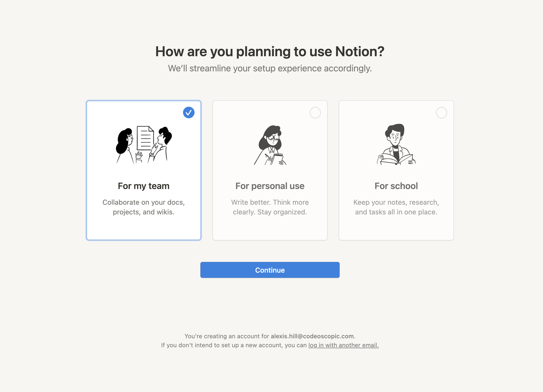Uncheck the blue checkmark on team card
This screenshot has width=543, height=392.
(x=189, y=112)
